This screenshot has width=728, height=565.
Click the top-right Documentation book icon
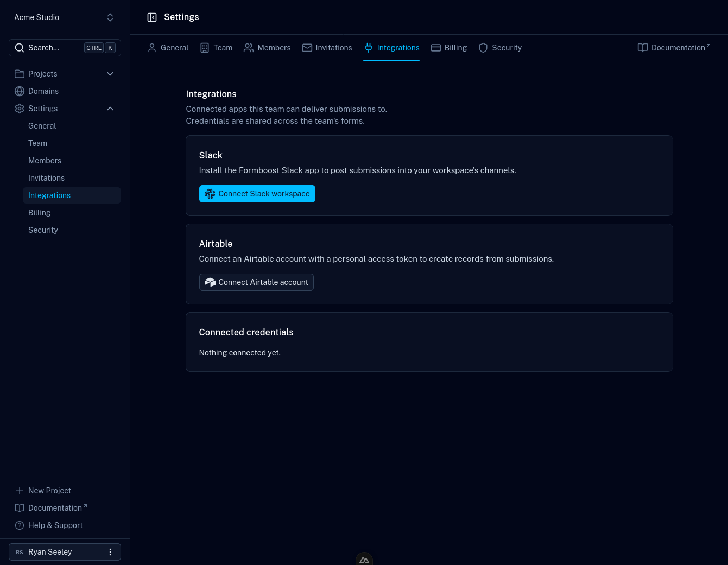[x=643, y=48]
